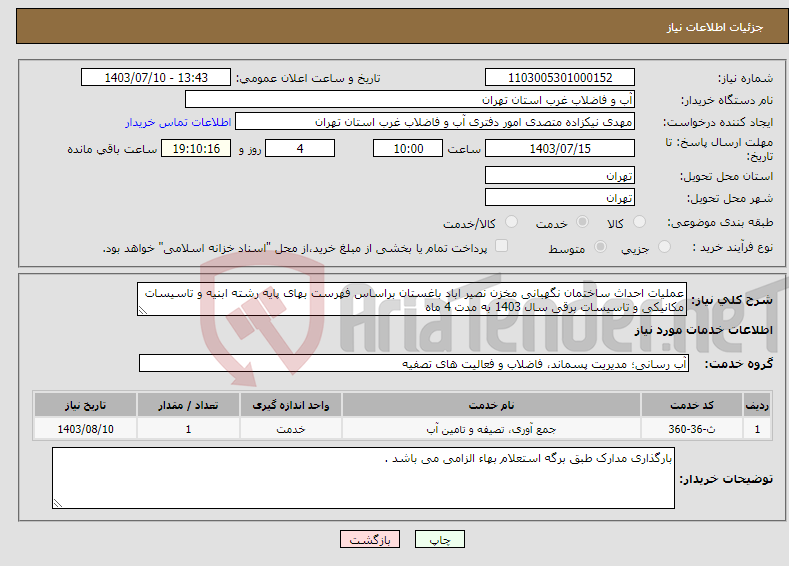Click the نام خدمت column header
789x566 pixels.
(491, 405)
